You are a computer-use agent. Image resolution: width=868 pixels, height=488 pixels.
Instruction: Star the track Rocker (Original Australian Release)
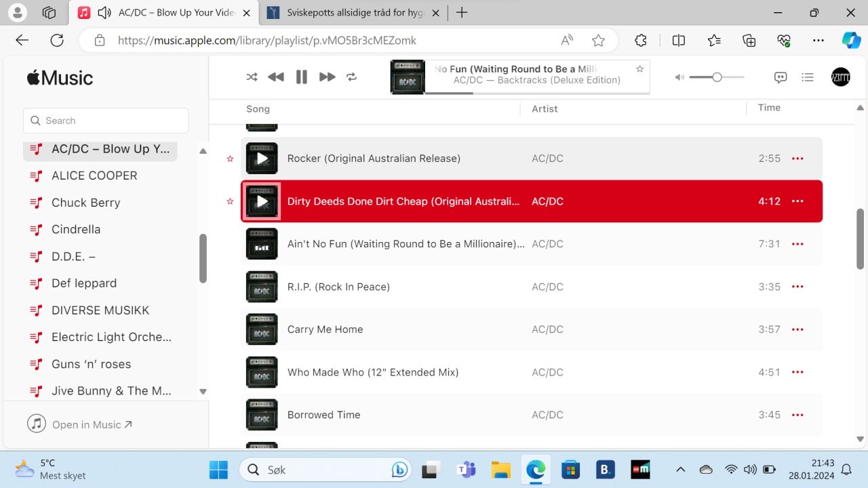coord(230,158)
